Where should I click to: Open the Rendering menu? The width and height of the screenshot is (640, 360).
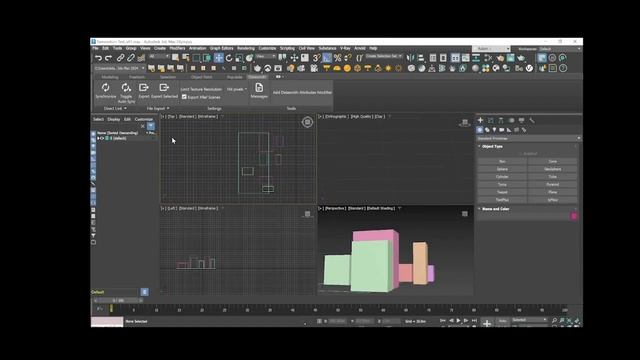coord(246,49)
